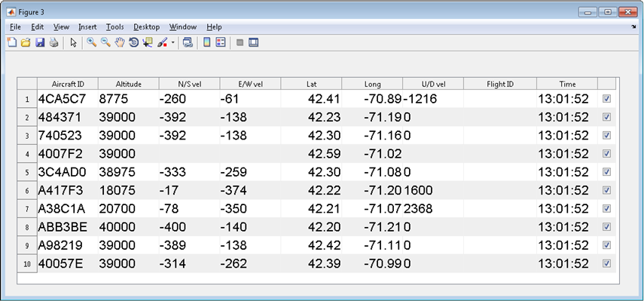The width and height of the screenshot is (644, 301).
Task: Click the Insert Legend icon
Action: (x=221, y=42)
